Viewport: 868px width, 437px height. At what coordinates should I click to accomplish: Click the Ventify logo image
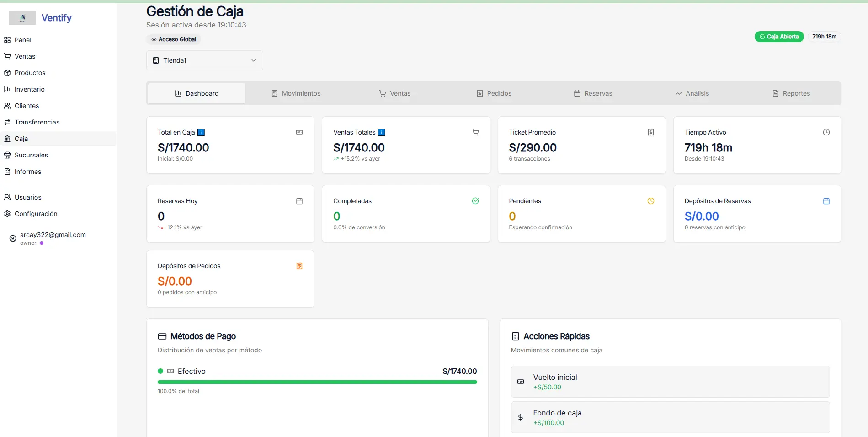click(22, 18)
